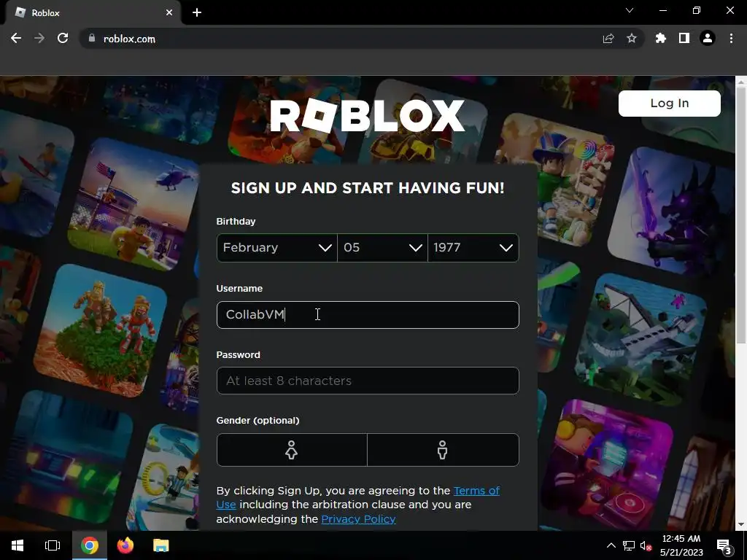Open the Terms of Use link

[476, 491]
